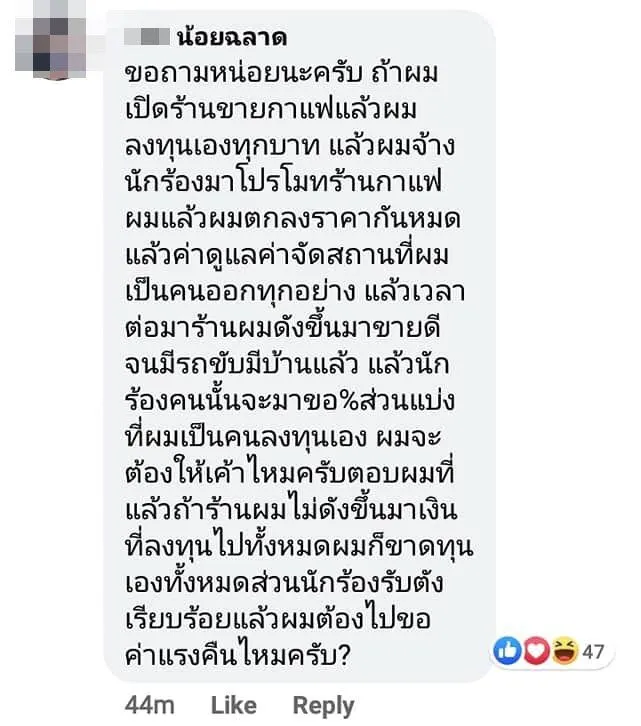The image size is (641, 726).
Task: Click the commenter name น้อยฉลาด
Action: [x=232, y=36]
